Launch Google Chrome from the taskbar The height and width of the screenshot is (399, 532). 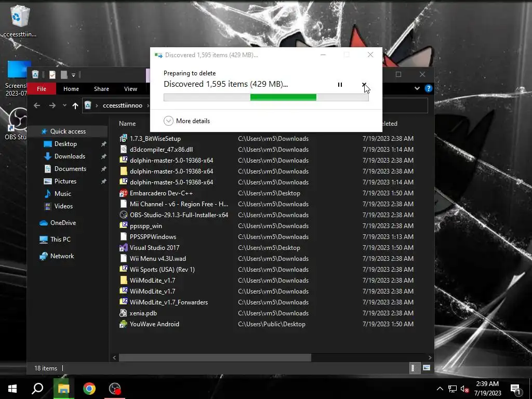[x=89, y=389]
